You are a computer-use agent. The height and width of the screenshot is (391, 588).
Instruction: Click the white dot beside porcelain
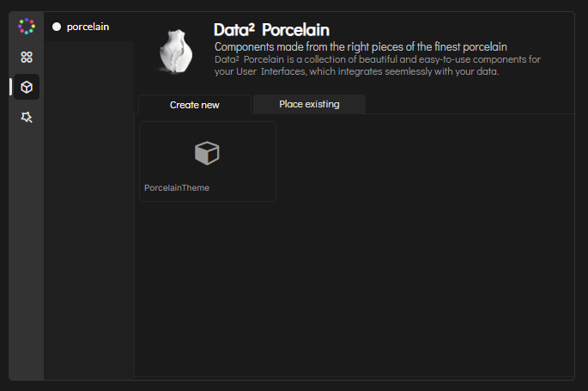pyautogui.click(x=57, y=27)
